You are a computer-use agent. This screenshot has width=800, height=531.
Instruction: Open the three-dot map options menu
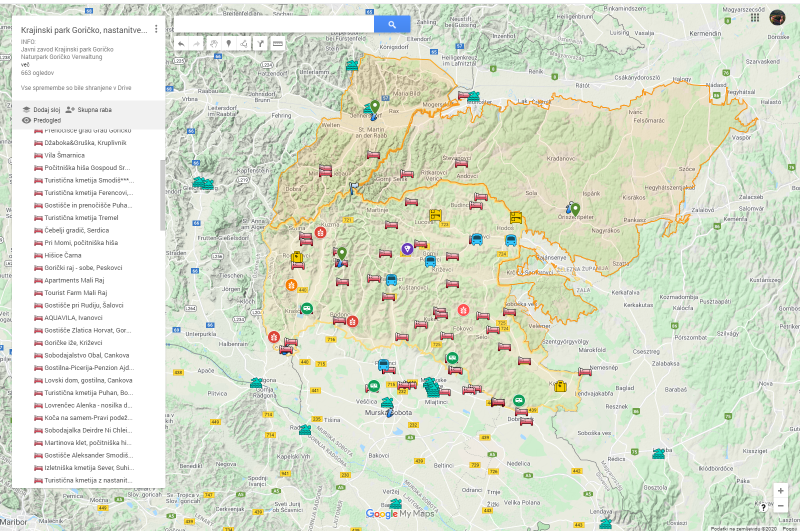[156, 29]
